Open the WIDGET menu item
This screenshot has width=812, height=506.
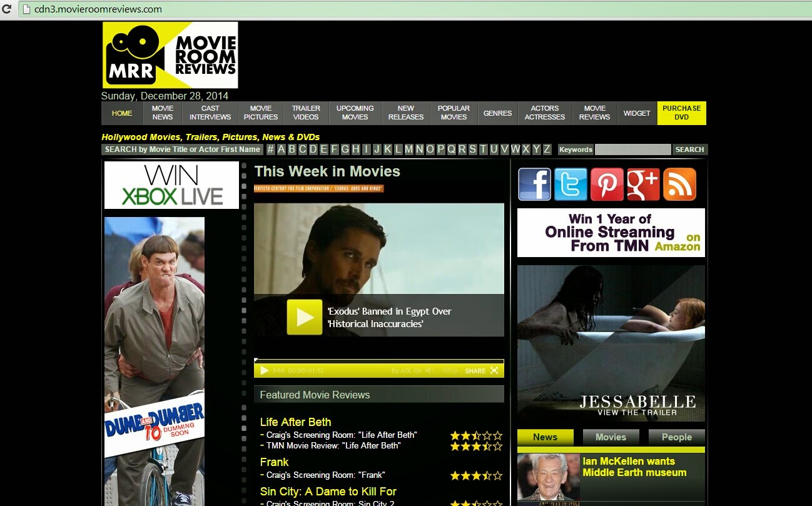tap(637, 113)
